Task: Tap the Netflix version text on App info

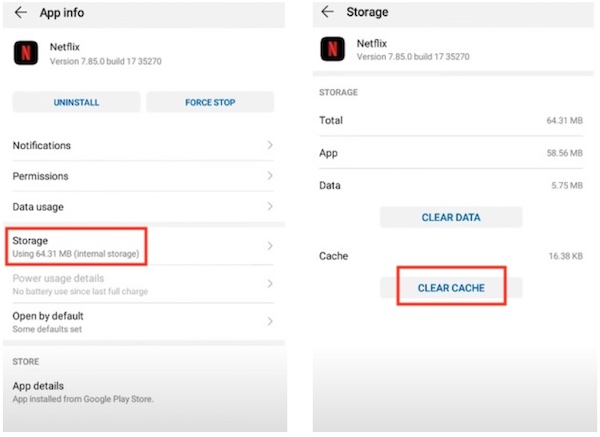Action: pos(106,61)
